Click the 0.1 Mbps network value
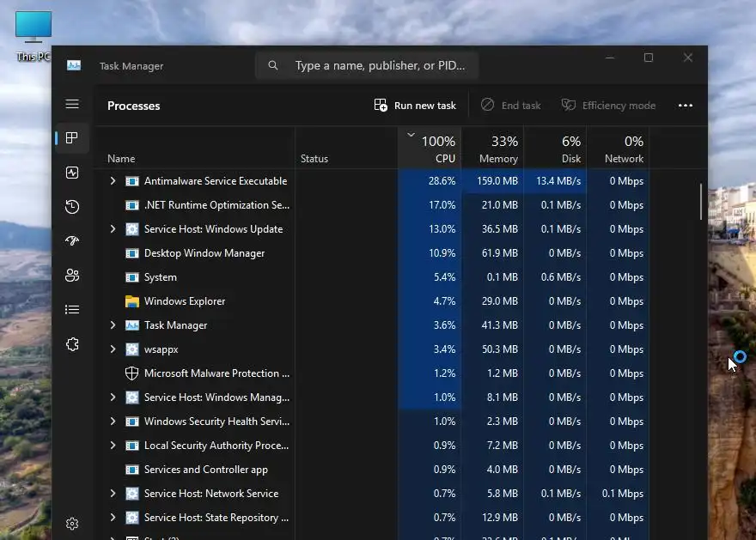This screenshot has height=540, width=756. tap(623, 494)
